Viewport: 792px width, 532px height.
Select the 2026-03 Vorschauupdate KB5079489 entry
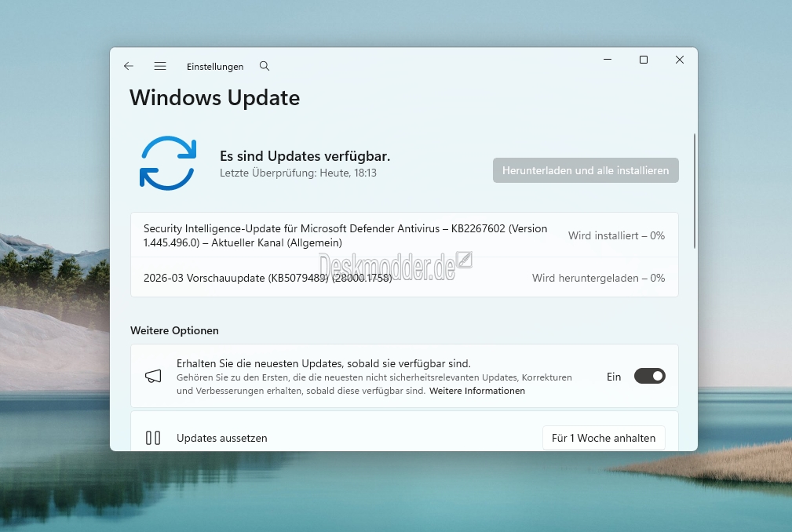[268, 278]
